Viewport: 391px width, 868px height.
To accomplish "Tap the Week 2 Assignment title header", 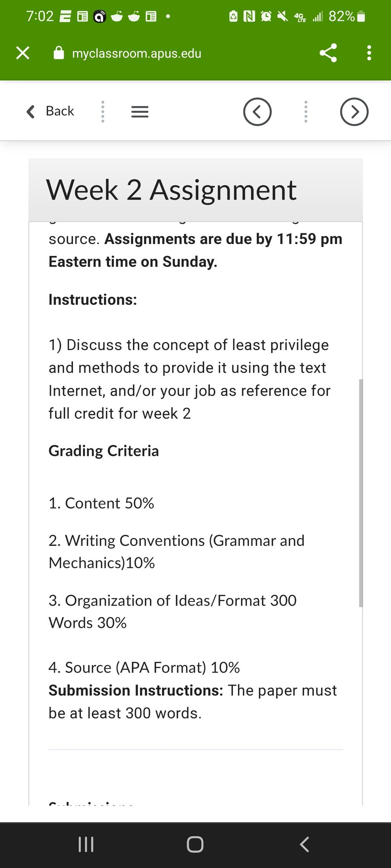I will pyautogui.click(x=171, y=190).
